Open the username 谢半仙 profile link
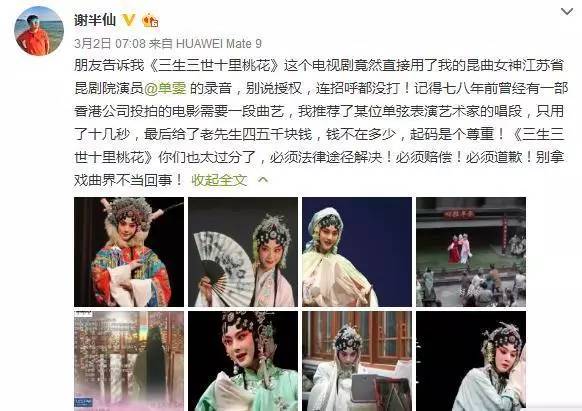582x411 pixels. tap(95, 20)
